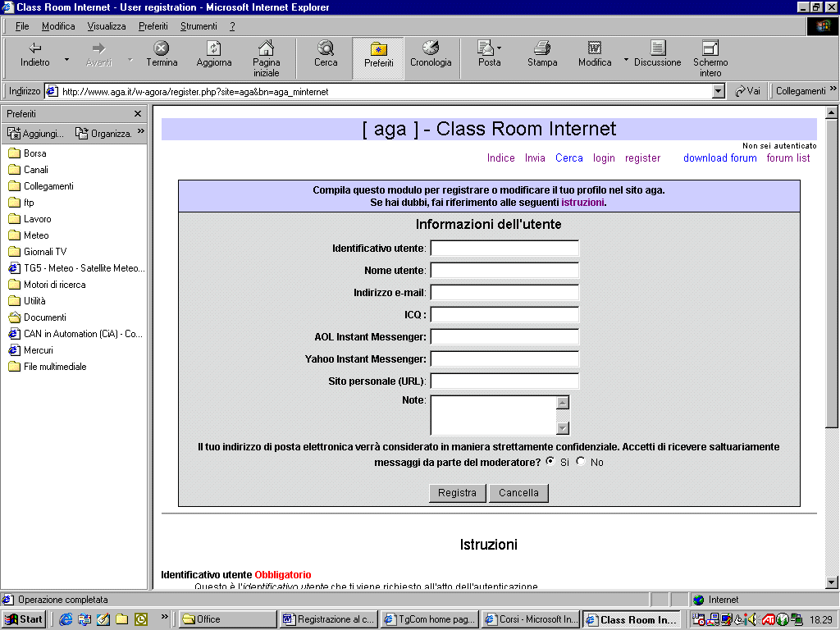This screenshot has width=840, height=630.
Task: Select the No radio button
Action: coord(582,461)
